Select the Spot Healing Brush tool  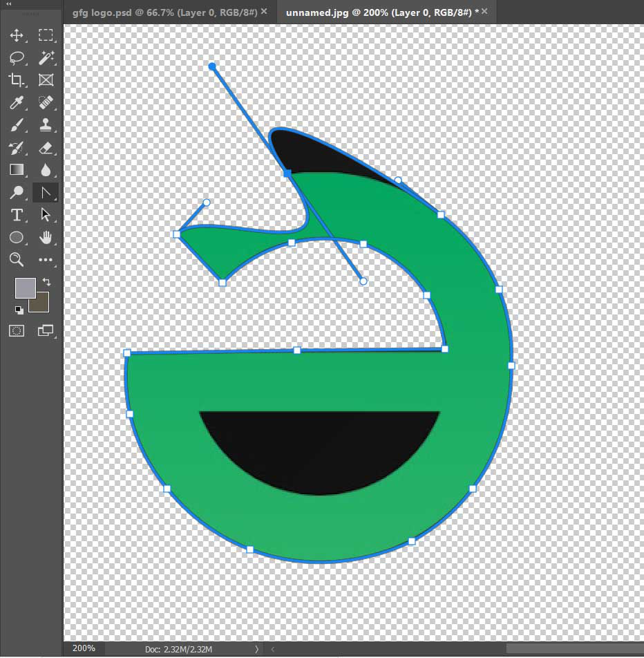pyautogui.click(x=46, y=102)
